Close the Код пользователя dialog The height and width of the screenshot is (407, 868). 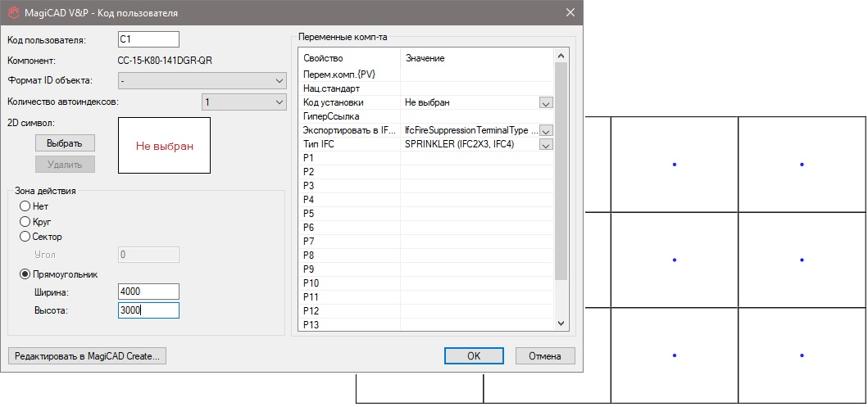pos(570,12)
